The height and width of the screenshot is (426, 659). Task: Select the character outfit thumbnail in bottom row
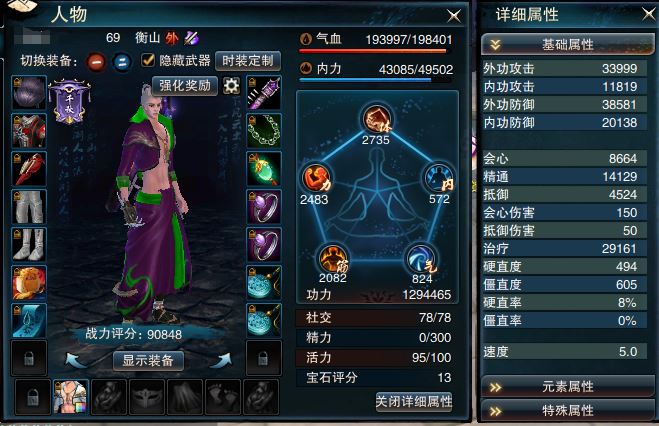[x=71, y=397]
